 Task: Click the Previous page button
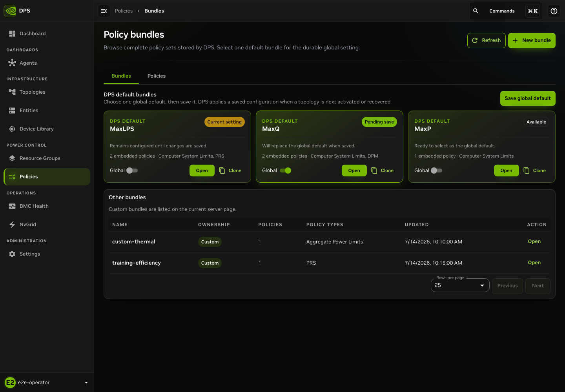click(x=507, y=286)
